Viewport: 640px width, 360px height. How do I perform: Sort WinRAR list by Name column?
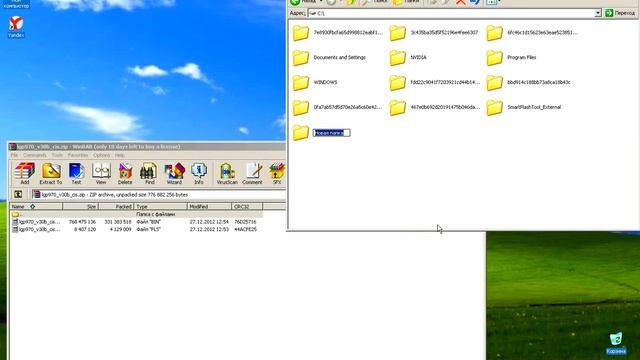coord(36,207)
